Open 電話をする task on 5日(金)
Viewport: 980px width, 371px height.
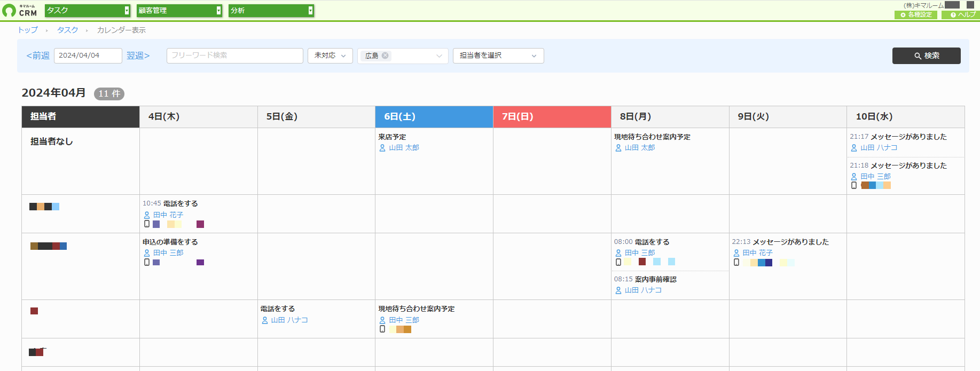[x=278, y=309]
